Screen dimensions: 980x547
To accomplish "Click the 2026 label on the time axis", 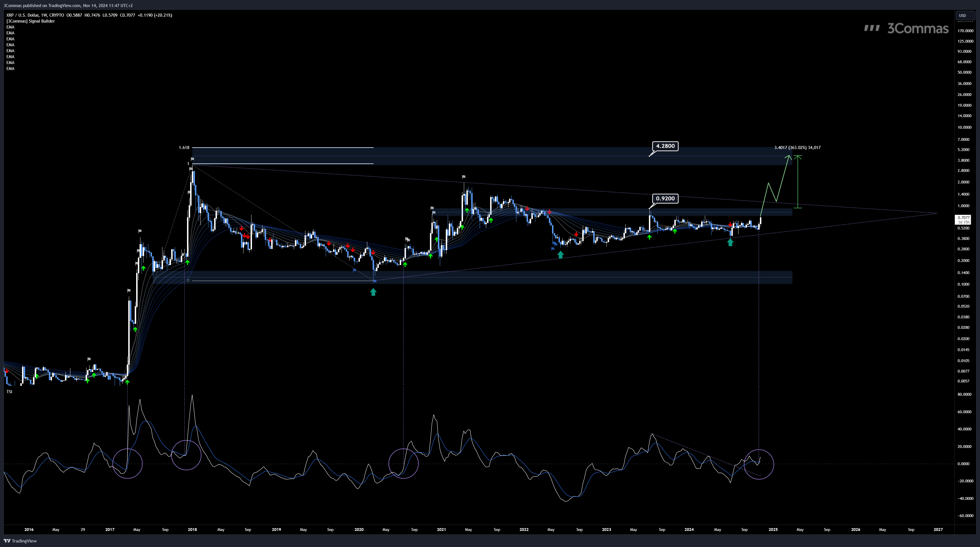I will coord(856,530).
